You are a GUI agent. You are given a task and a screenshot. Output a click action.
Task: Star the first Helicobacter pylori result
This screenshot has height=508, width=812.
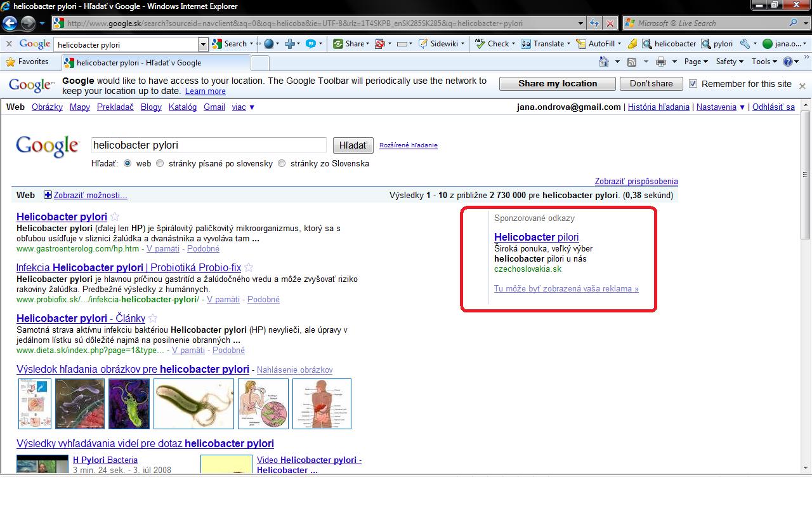tap(115, 217)
